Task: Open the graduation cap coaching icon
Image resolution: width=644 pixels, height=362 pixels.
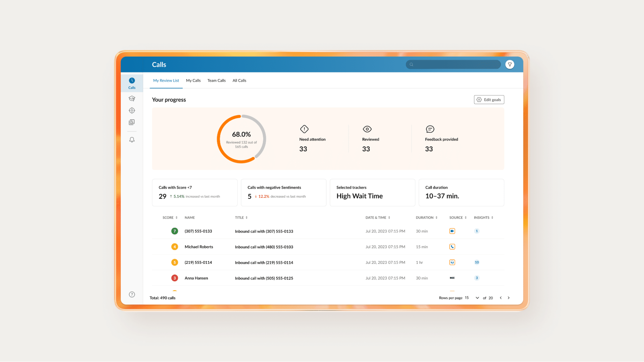Action: [x=132, y=98]
